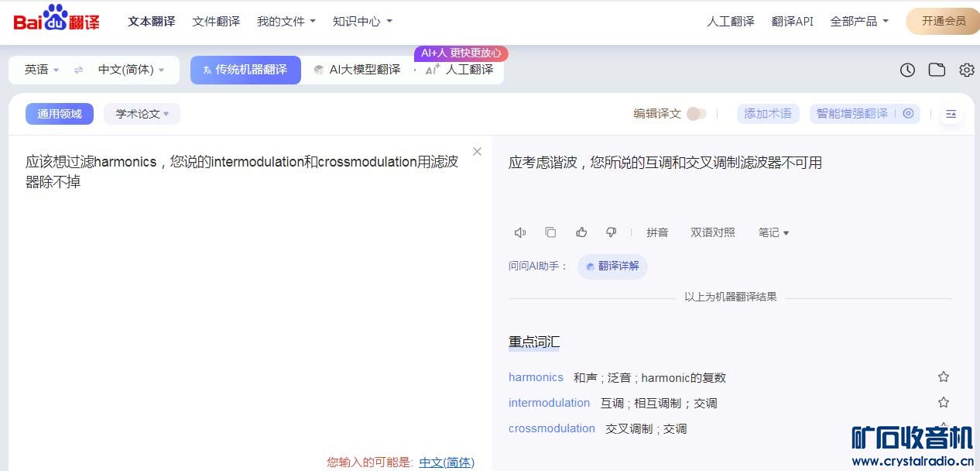Screen dimensions: 980x471
Task: Open source language 英语 dropdown
Action: [42, 70]
